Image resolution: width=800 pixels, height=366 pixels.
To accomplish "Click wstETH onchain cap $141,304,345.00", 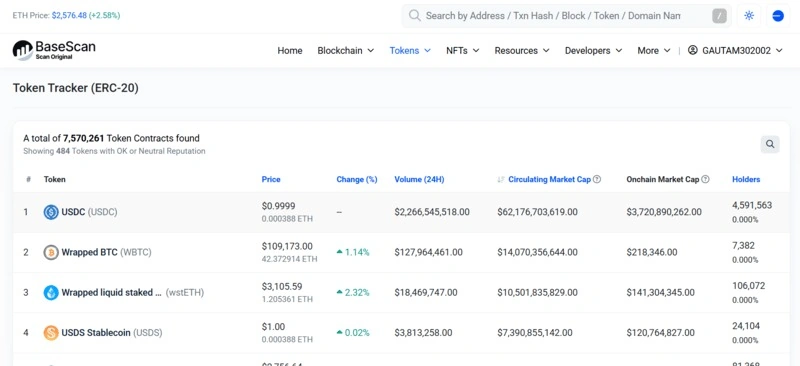I will point(661,292).
